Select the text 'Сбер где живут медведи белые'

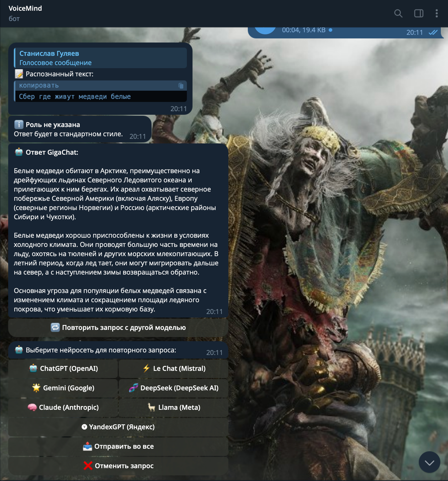[75, 97]
